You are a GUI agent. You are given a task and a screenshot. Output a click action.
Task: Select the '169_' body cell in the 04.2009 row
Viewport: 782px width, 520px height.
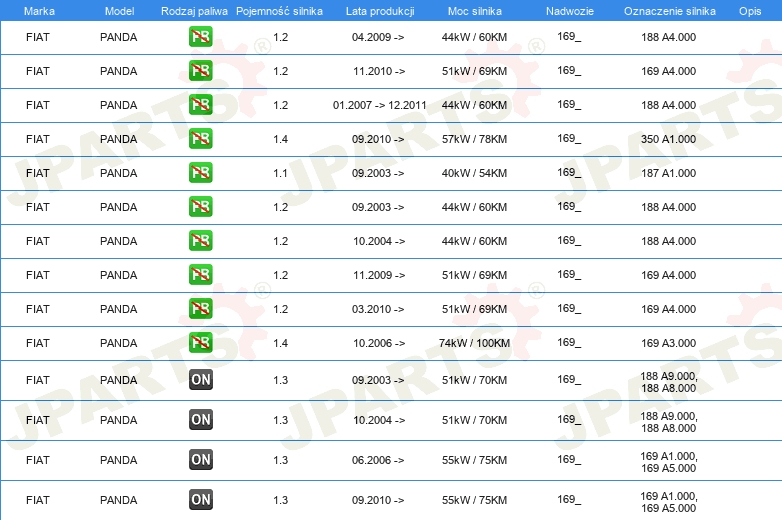tap(569, 36)
